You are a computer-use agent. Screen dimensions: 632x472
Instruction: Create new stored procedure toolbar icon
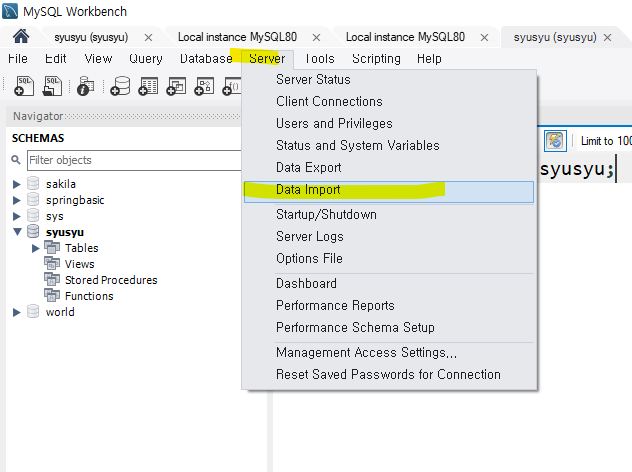click(204, 86)
